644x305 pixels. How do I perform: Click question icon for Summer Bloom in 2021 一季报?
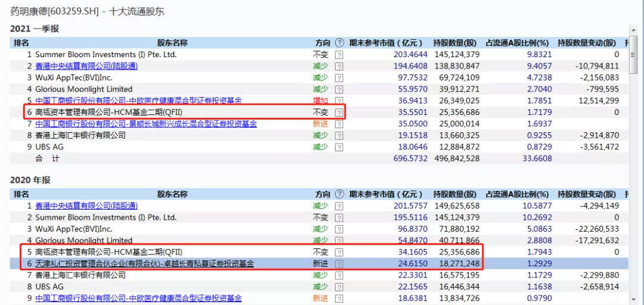point(339,55)
